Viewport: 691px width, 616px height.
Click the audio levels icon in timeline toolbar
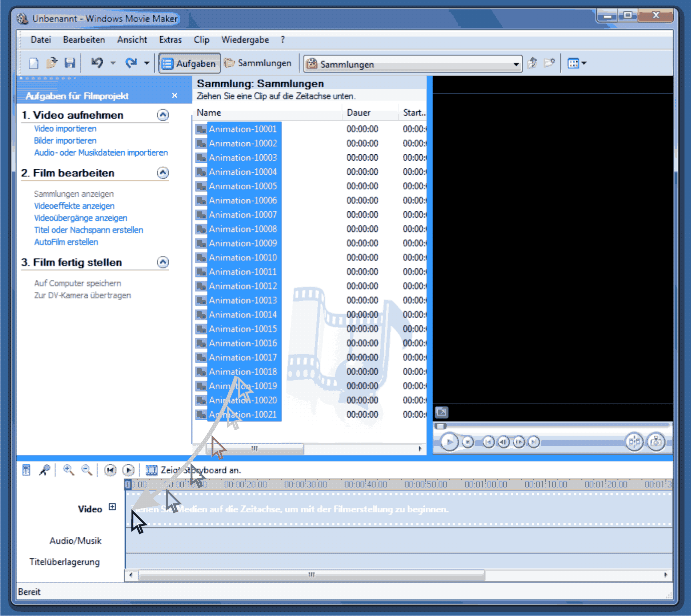pyautogui.click(x=27, y=470)
